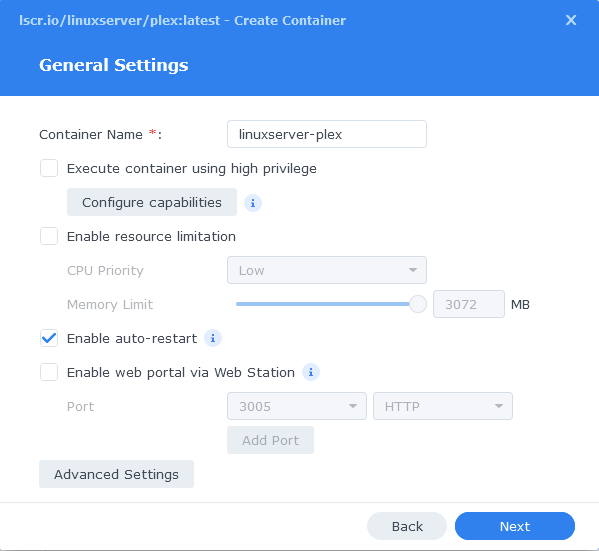
Task: Expand the port 3005 dropdown
Action: (297, 406)
